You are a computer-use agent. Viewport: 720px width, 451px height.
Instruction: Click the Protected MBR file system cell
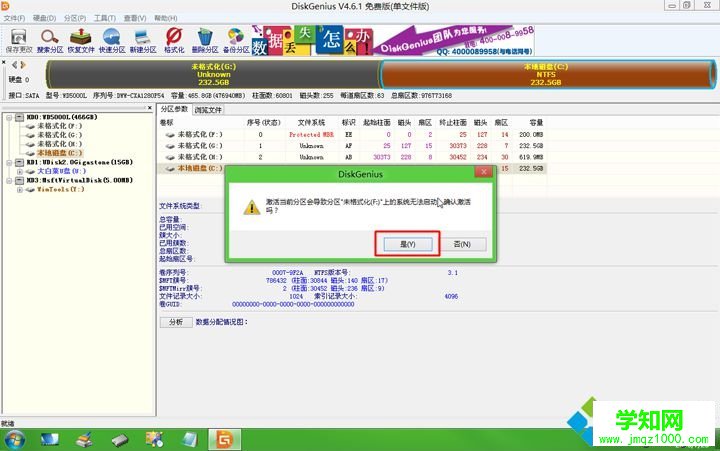[311, 135]
